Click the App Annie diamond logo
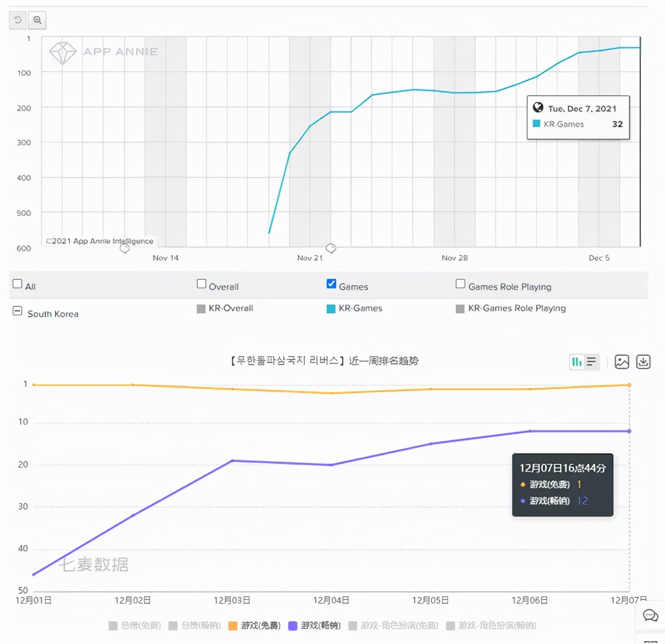 pyautogui.click(x=62, y=52)
